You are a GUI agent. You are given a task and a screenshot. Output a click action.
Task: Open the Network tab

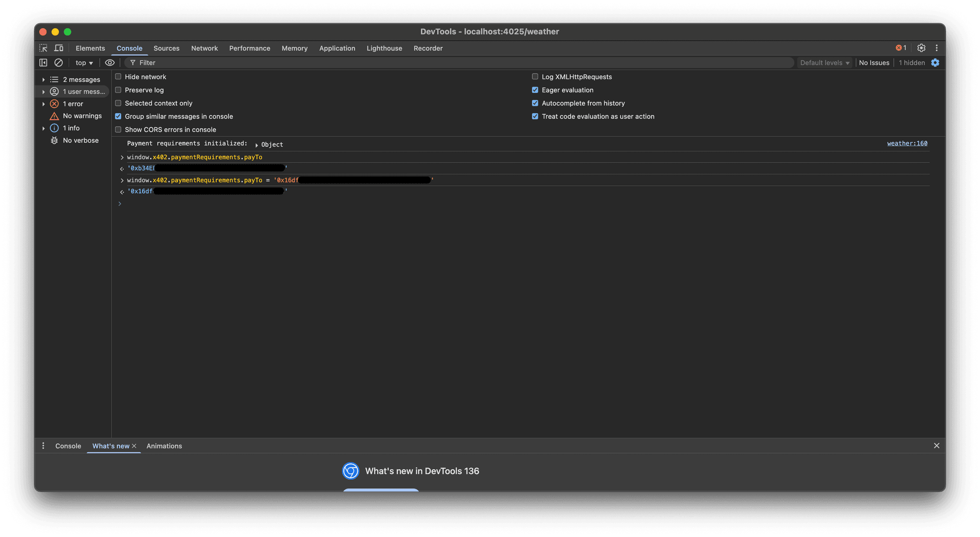[x=204, y=48]
